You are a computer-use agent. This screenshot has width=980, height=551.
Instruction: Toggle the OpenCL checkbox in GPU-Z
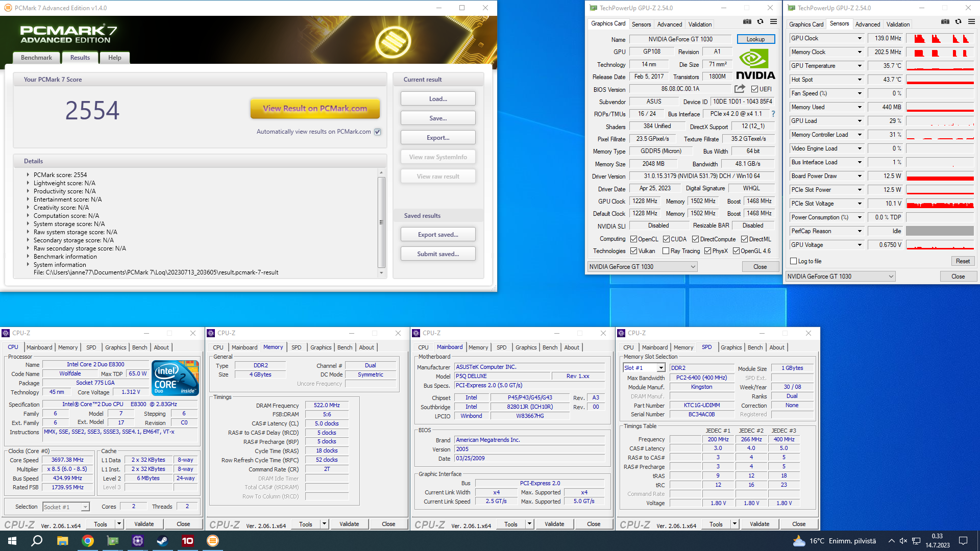click(x=633, y=239)
